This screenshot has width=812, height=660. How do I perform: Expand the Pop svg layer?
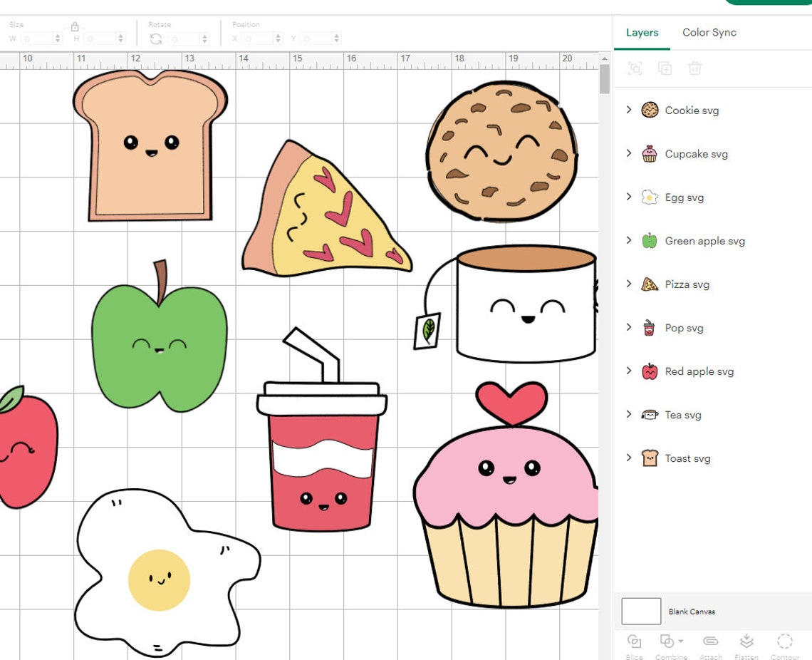(x=629, y=327)
